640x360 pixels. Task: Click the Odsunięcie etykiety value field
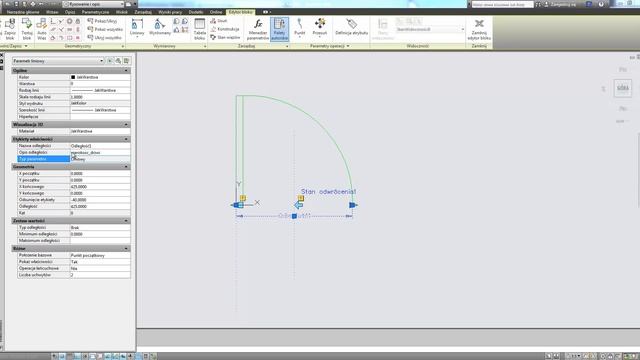[100, 200]
